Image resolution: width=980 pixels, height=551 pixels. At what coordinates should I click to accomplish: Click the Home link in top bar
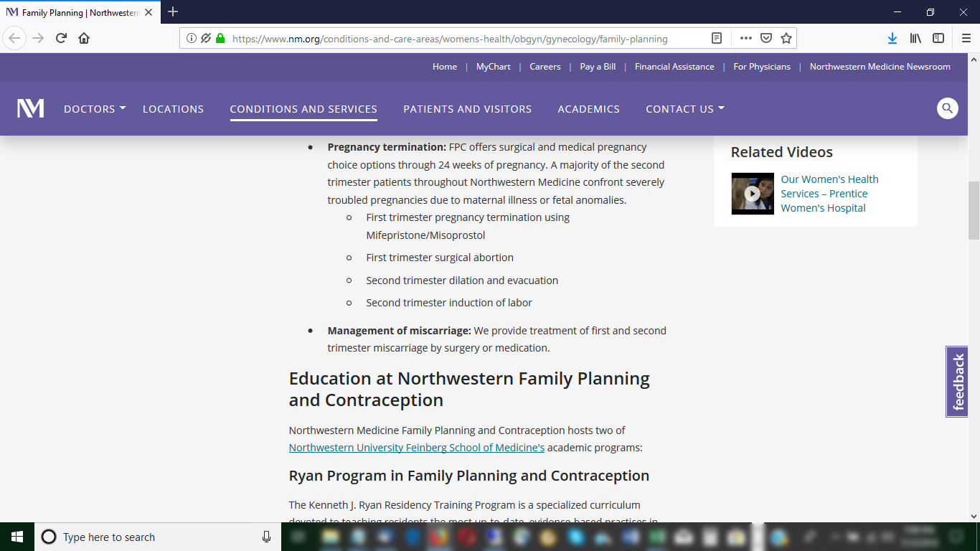(x=445, y=67)
